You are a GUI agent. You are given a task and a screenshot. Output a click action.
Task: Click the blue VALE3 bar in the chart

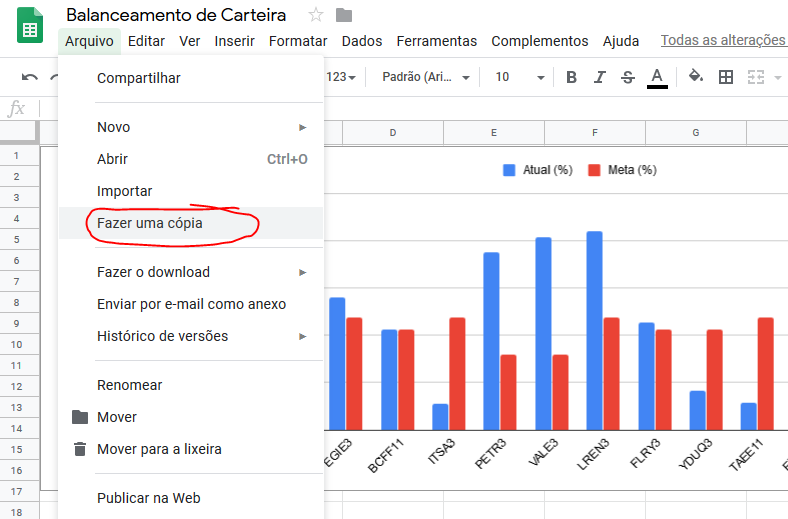543,334
